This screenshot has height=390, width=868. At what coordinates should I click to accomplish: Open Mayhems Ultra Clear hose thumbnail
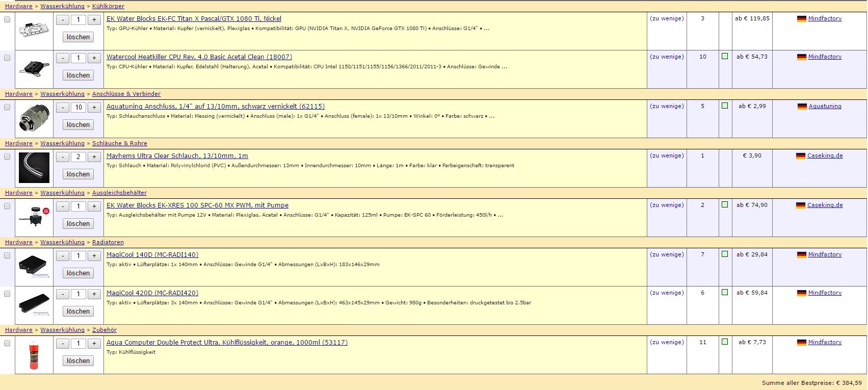tap(34, 168)
